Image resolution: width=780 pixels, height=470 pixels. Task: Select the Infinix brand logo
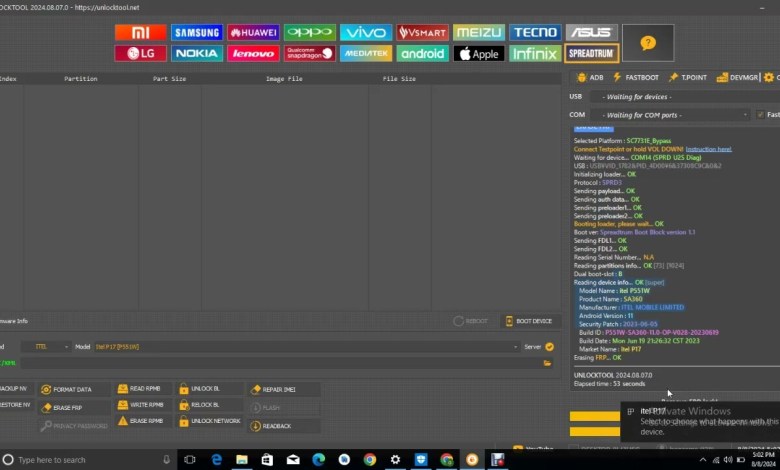pos(535,53)
